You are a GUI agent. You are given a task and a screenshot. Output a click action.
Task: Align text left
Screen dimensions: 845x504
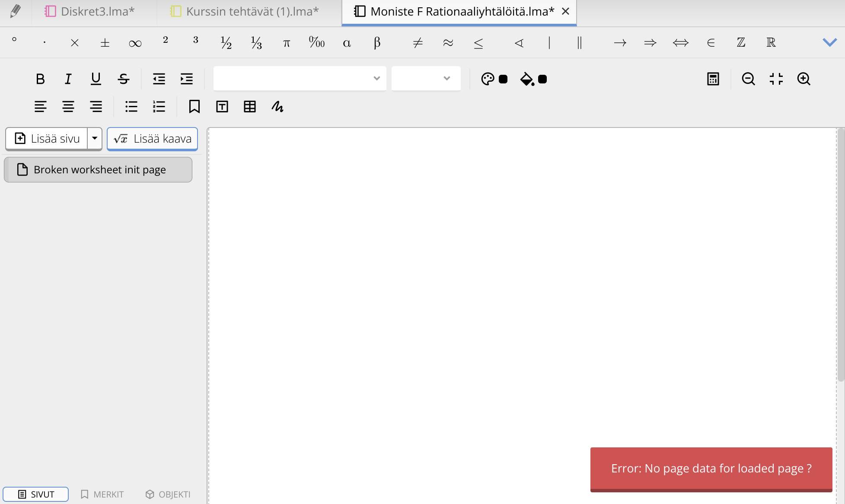click(x=41, y=107)
